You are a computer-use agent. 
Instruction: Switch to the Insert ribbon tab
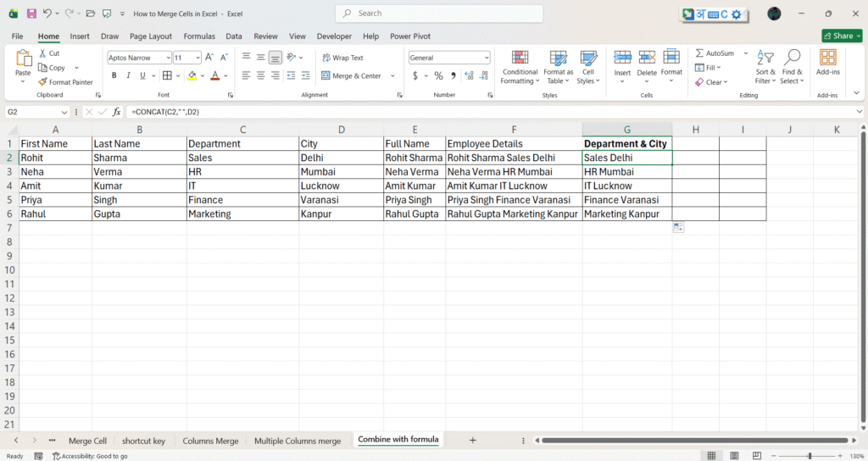click(80, 36)
